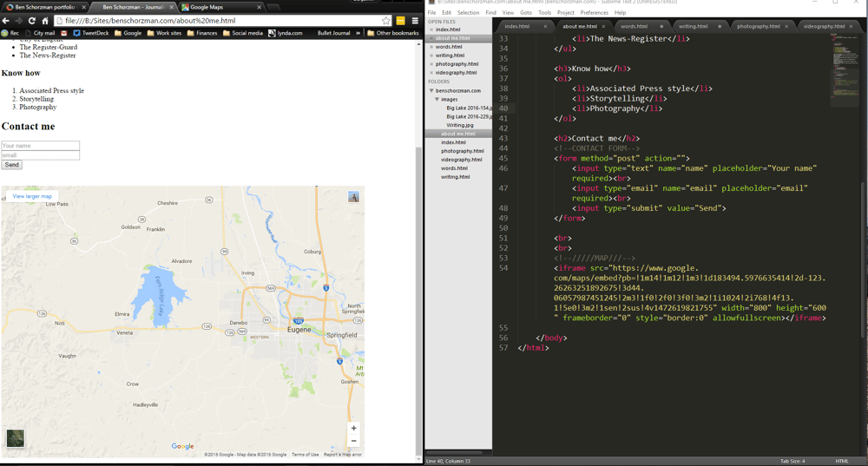The height and width of the screenshot is (466, 868).
Task: Open the Rec bookmark
Action: [10, 33]
